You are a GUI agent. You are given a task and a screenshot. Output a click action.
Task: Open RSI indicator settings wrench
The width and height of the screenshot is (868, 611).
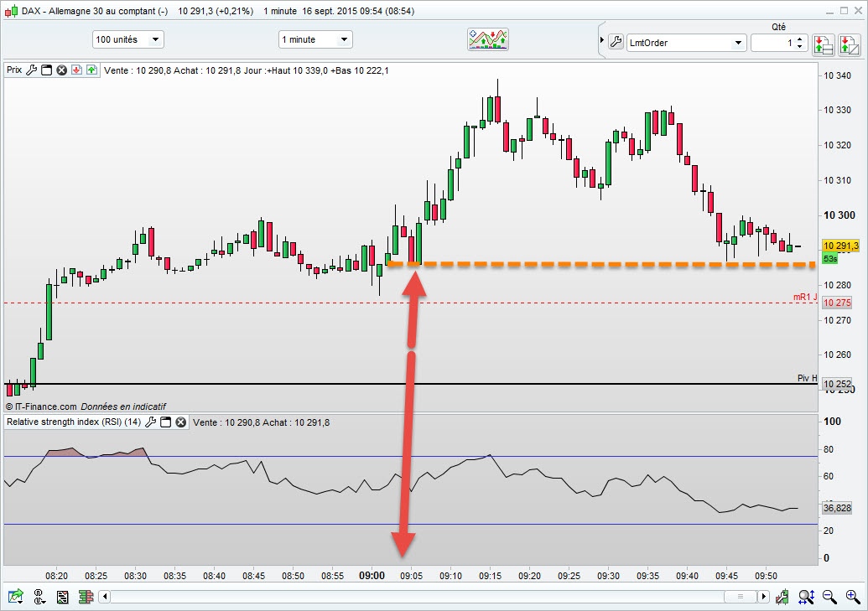[x=150, y=422]
